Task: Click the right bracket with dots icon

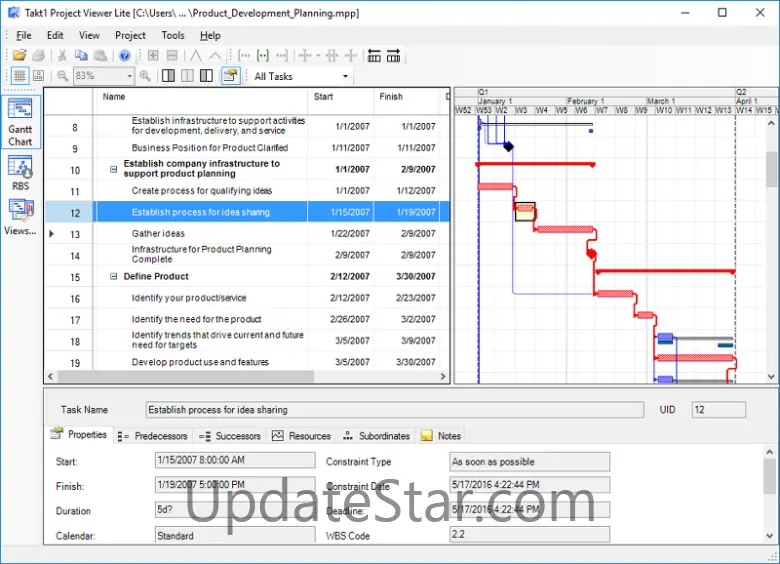Action: click(x=282, y=55)
